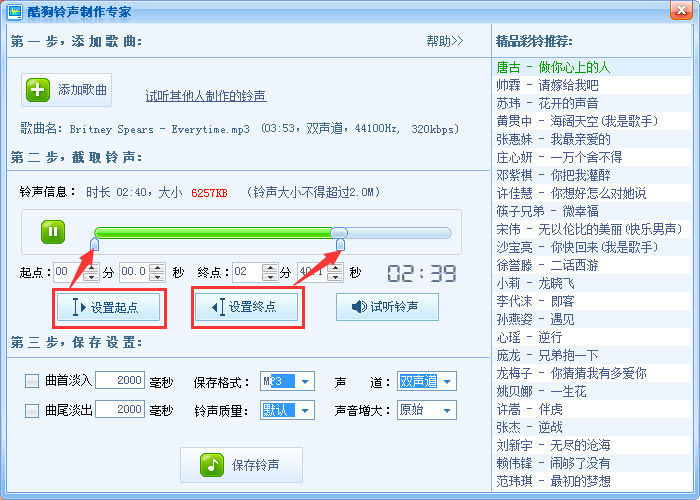Click the Save Ringtone (保存铃声) music note button
This screenshot has height=500, width=700.
[x=239, y=465]
